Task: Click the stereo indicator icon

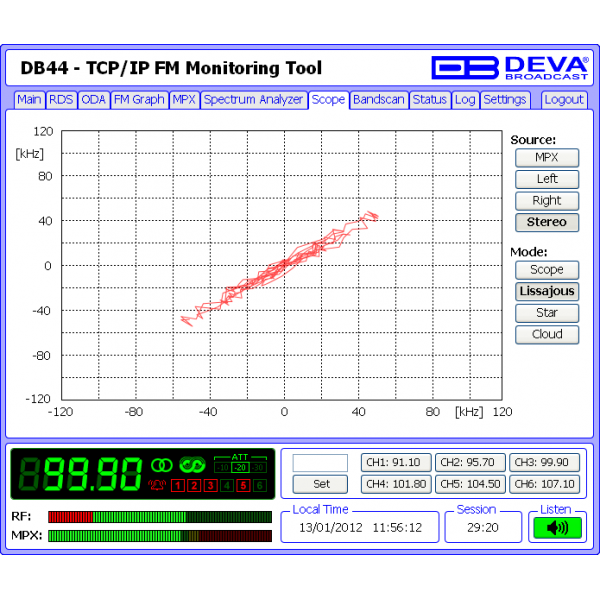Action: point(161,465)
